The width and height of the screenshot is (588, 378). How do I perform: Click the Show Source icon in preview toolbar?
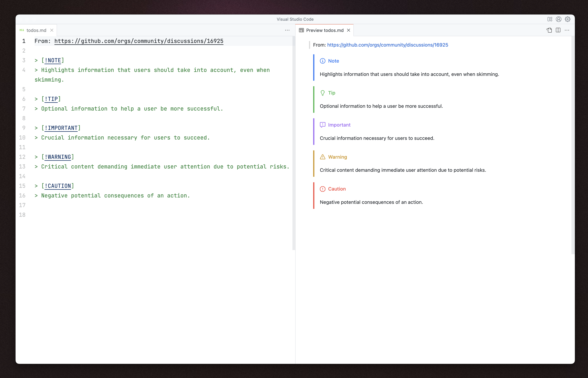pyautogui.click(x=549, y=30)
